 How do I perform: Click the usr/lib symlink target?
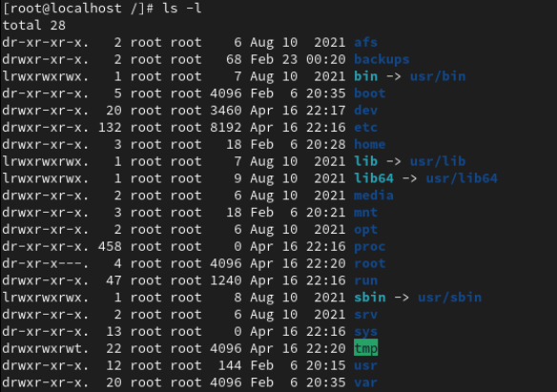click(438, 161)
